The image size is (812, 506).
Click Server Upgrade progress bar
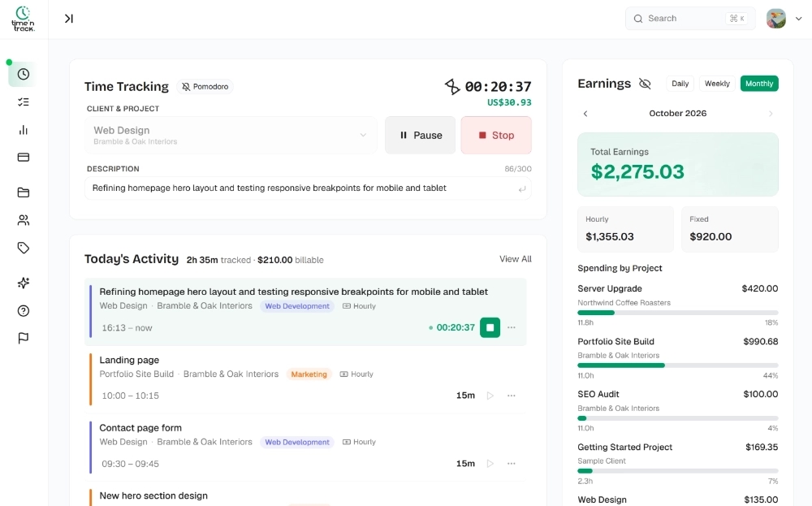pos(678,313)
